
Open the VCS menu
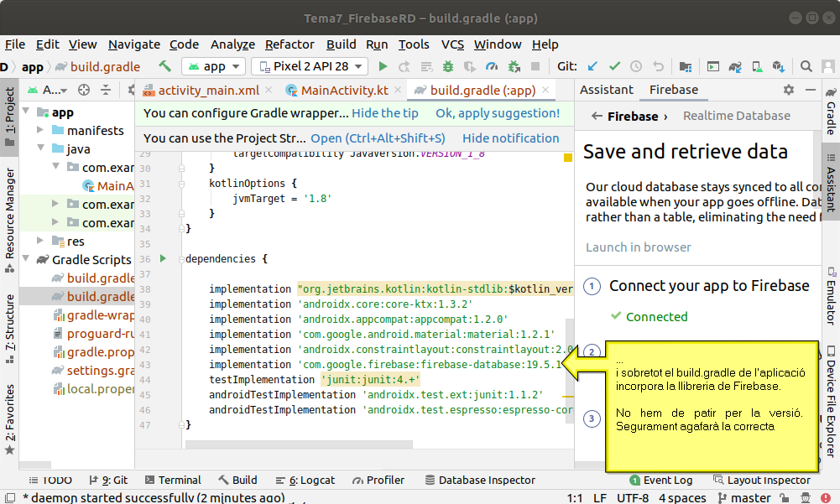tap(452, 44)
